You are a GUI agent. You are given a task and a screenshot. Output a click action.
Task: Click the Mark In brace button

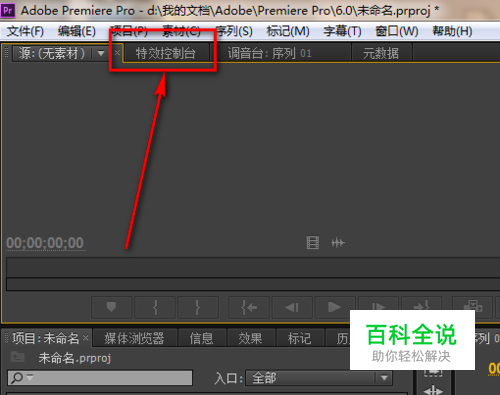pyautogui.click(x=155, y=307)
